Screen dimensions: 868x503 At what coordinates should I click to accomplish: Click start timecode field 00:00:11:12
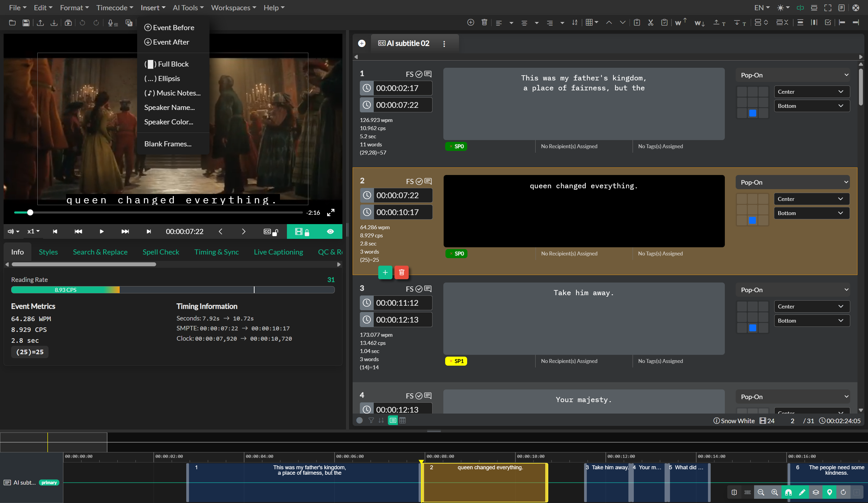coord(403,303)
